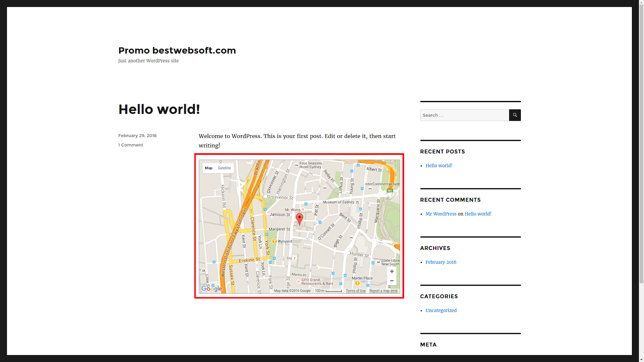
Task: Open the Promo bestwebsoft.com site title
Action: tap(177, 50)
